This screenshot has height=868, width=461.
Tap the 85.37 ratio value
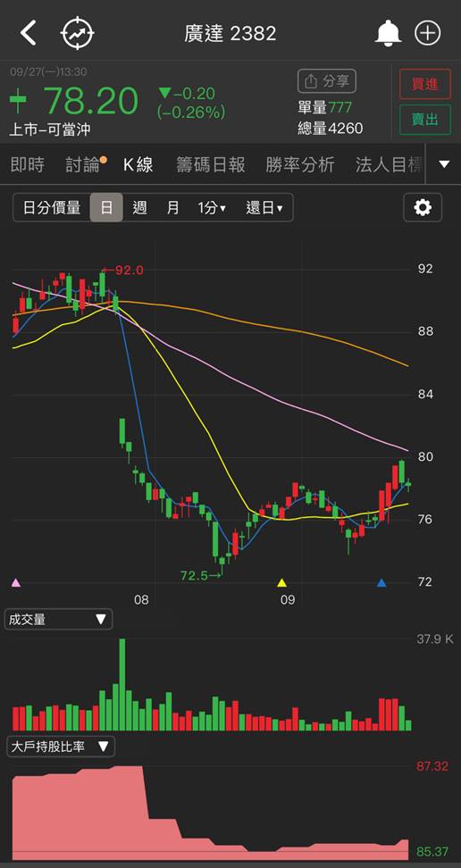(432, 851)
